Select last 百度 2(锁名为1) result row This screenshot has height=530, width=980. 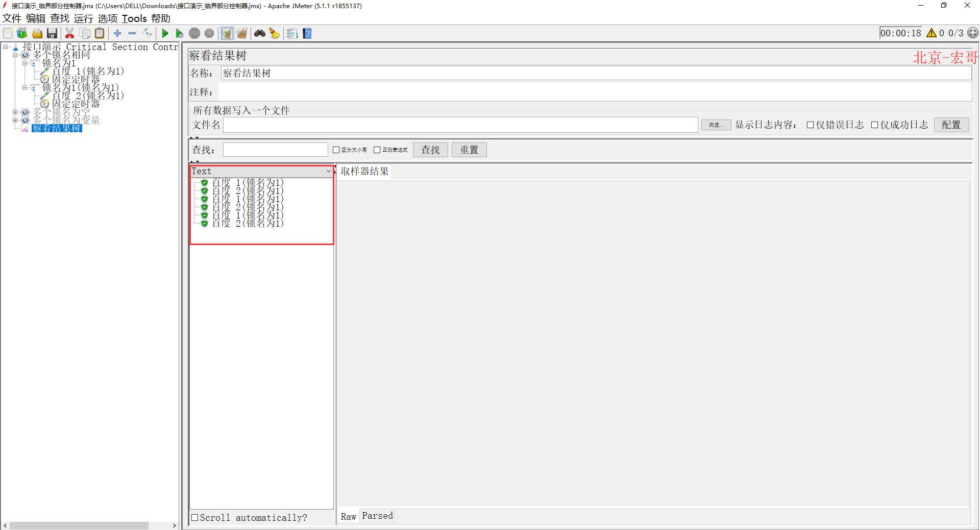coord(248,223)
